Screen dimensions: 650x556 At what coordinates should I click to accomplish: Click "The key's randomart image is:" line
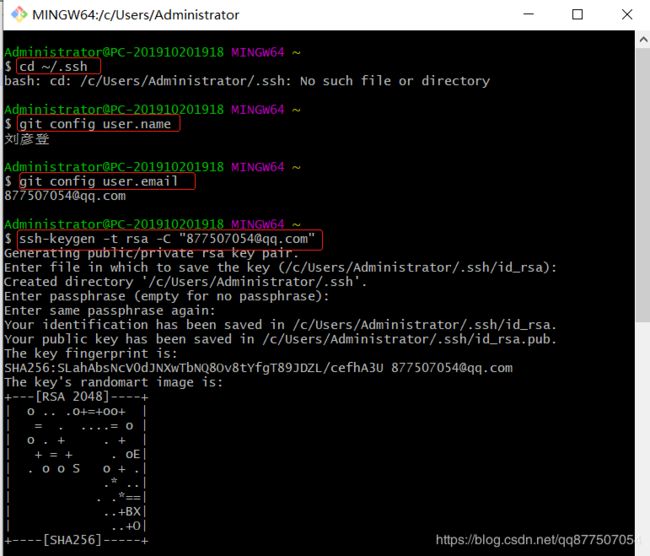point(114,382)
